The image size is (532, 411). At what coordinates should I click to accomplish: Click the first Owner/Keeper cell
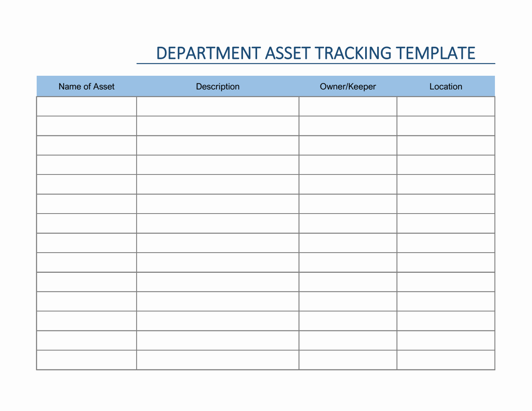pyautogui.click(x=348, y=106)
